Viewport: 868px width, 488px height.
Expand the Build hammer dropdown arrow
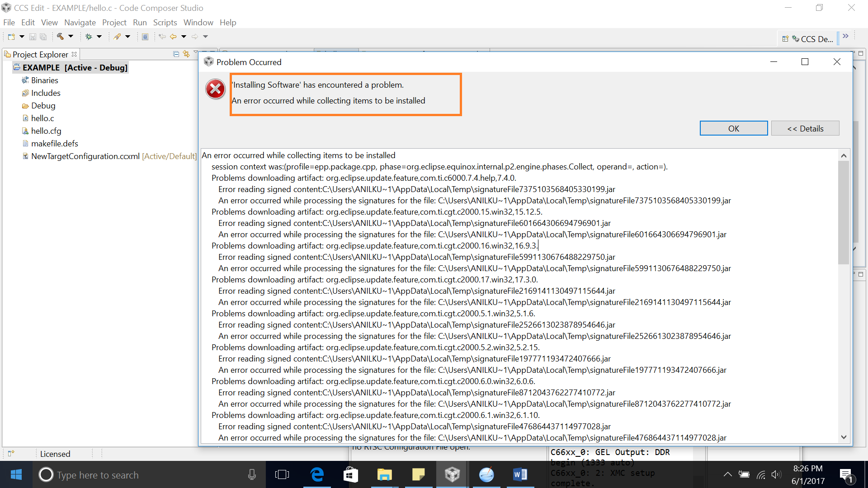[71, 37]
